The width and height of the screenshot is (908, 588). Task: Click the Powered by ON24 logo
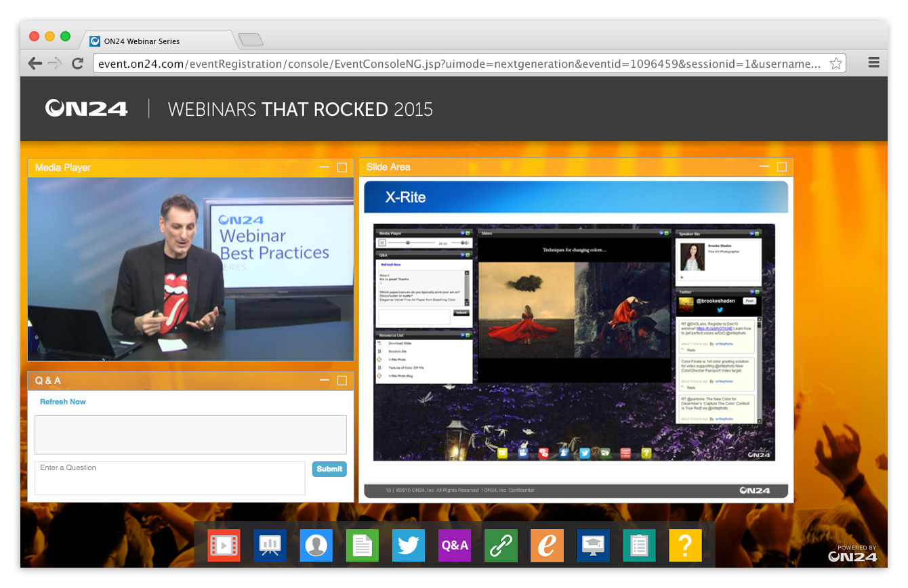click(x=852, y=553)
